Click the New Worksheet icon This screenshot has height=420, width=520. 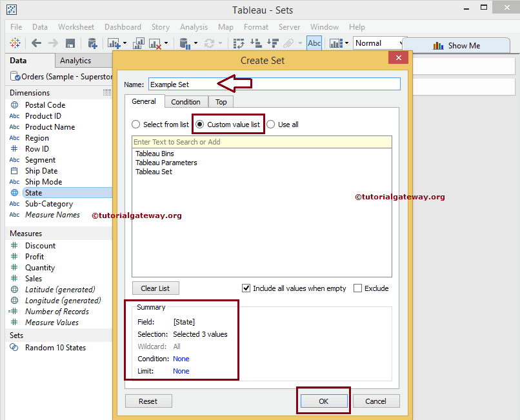click(x=114, y=43)
